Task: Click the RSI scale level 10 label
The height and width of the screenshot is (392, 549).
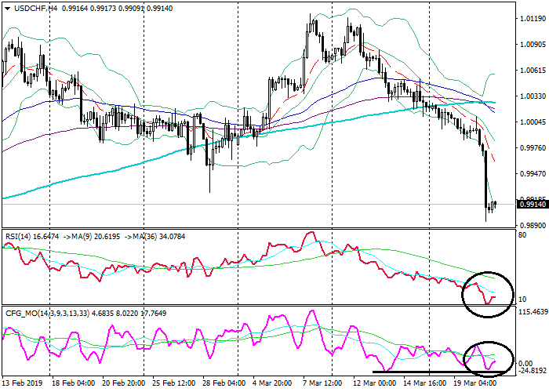Action: coord(522,299)
